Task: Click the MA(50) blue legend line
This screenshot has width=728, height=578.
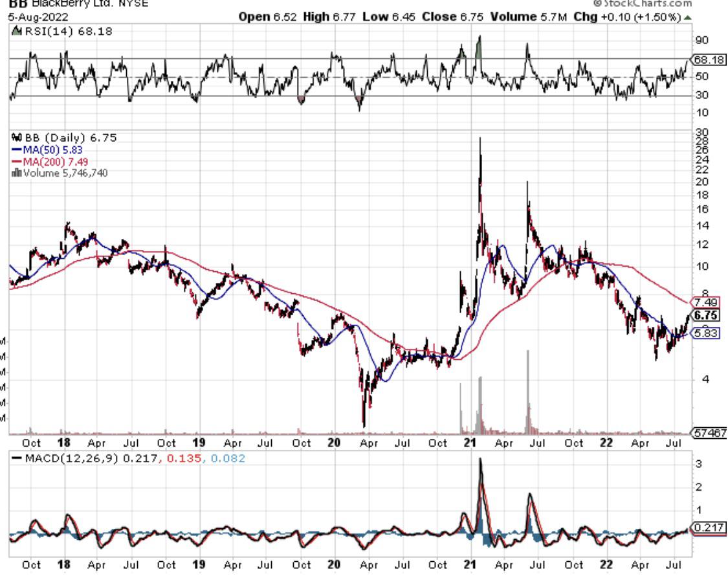Action: pyautogui.click(x=17, y=150)
